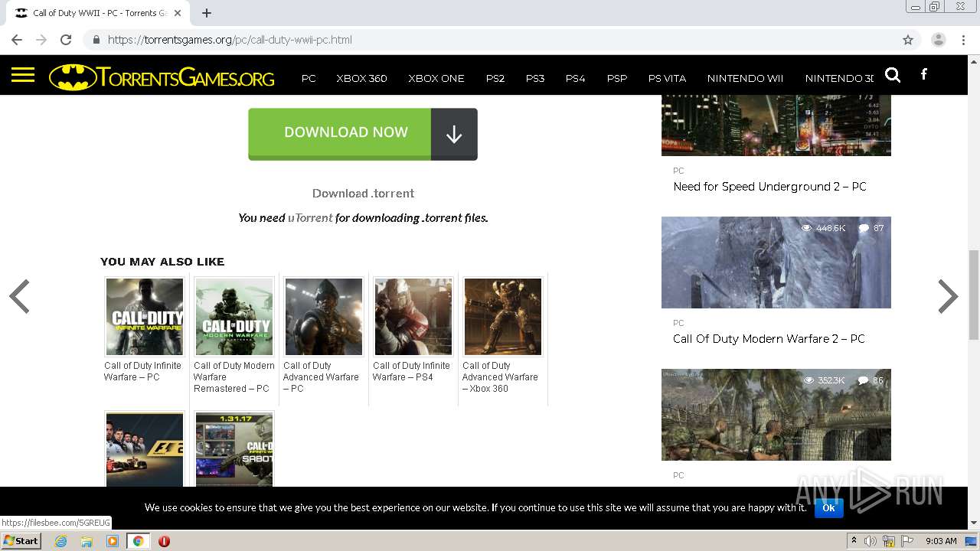Open Internet Explorer from taskbar
The width and height of the screenshot is (980, 551).
(60, 541)
